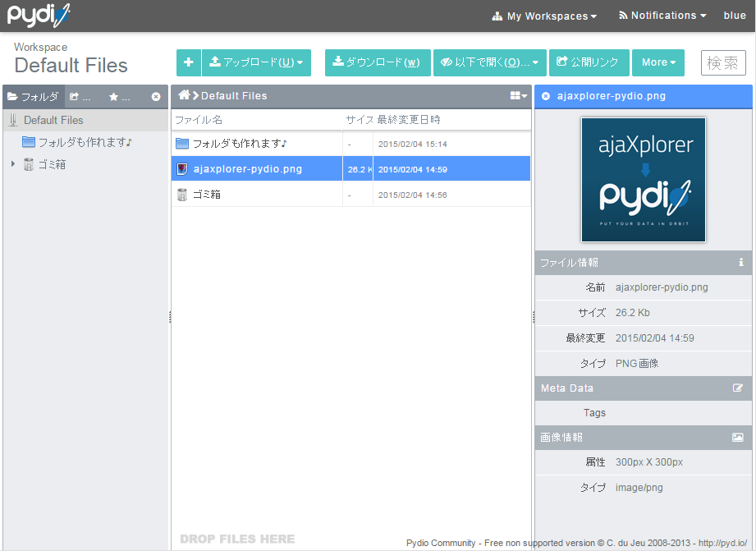Click the Meta Data edit pencil icon
Screen dimensions: 756x551
tap(741, 388)
